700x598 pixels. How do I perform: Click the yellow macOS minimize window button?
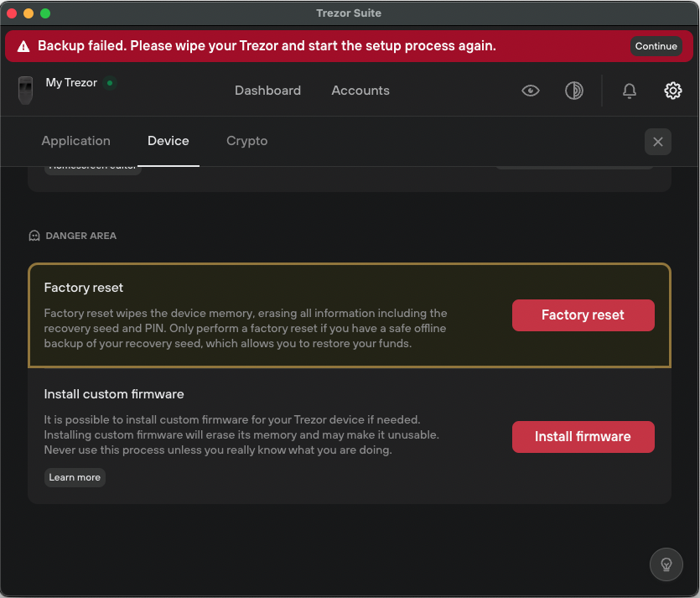[x=29, y=13]
